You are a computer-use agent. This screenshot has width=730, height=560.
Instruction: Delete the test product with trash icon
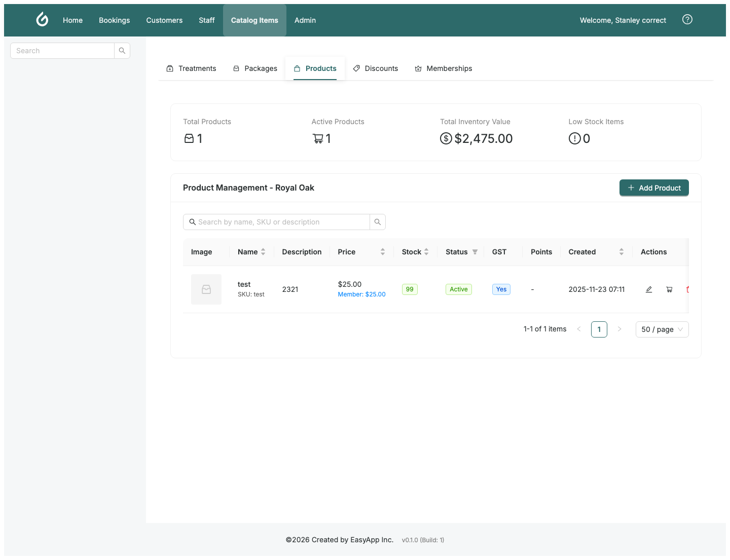click(687, 289)
